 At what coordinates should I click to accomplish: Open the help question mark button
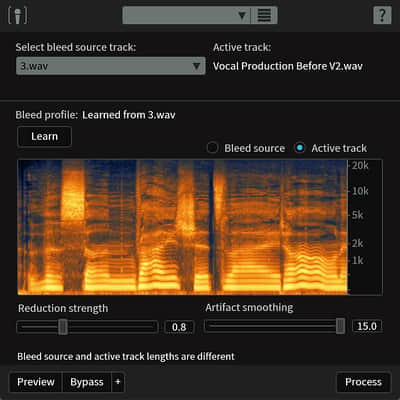point(382,15)
